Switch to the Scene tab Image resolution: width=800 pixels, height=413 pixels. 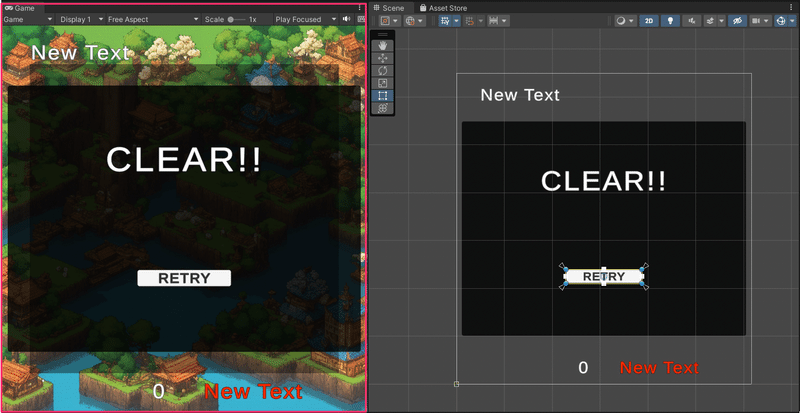(389, 8)
